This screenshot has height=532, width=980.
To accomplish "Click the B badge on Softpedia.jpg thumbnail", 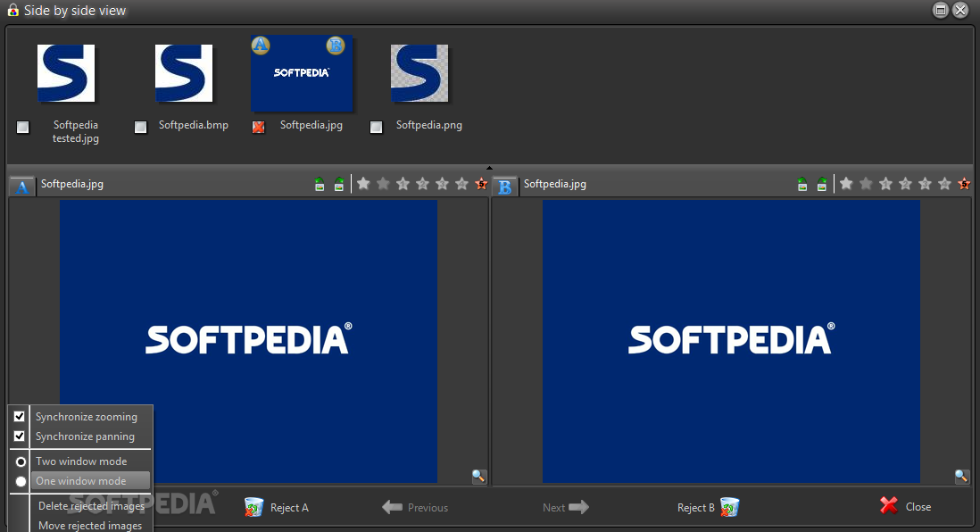I will 336,45.
